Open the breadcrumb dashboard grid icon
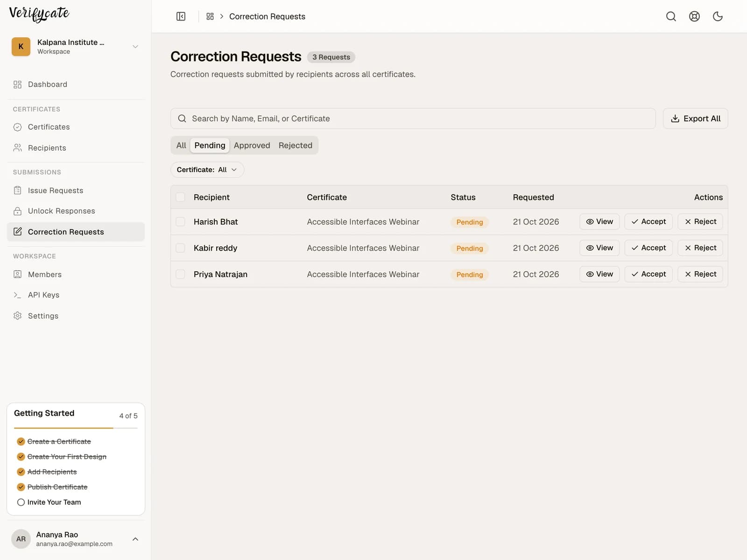This screenshot has width=747, height=560. pos(210,16)
